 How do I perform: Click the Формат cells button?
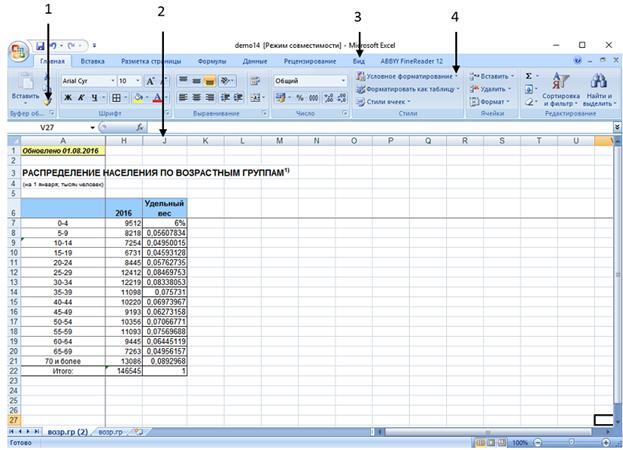coord(489,102)
